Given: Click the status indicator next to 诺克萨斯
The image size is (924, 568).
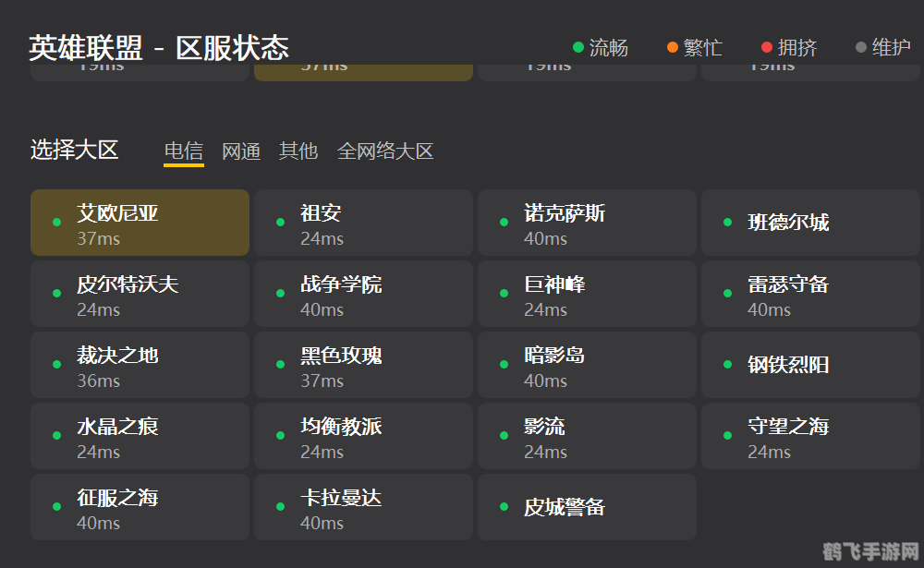Looking at the screenshot, I should (x=504, y=222).
